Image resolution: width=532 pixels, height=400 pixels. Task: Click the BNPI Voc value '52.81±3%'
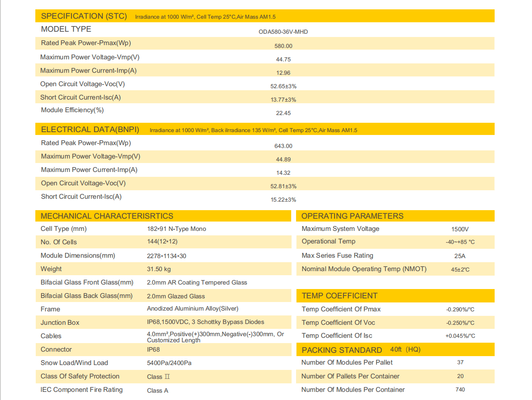pos(283,186)
